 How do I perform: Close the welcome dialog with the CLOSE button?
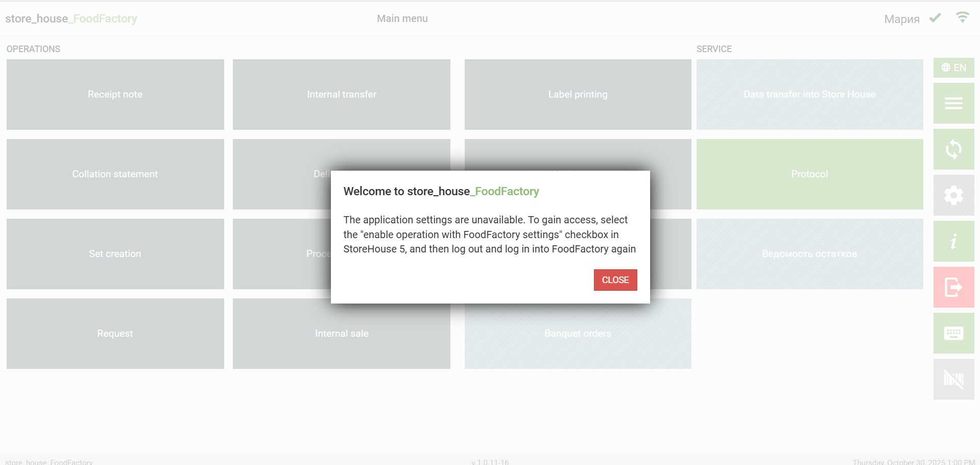tap(615, 280)
